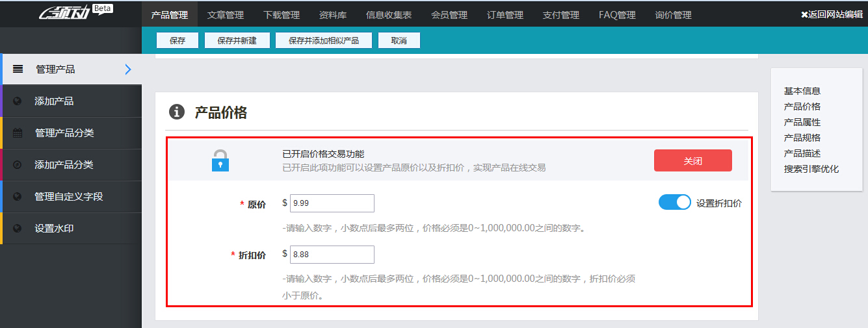Click the 原价 input field showing 9.99
This screenshot has height=328, width=868.
[x=332, y=203]
